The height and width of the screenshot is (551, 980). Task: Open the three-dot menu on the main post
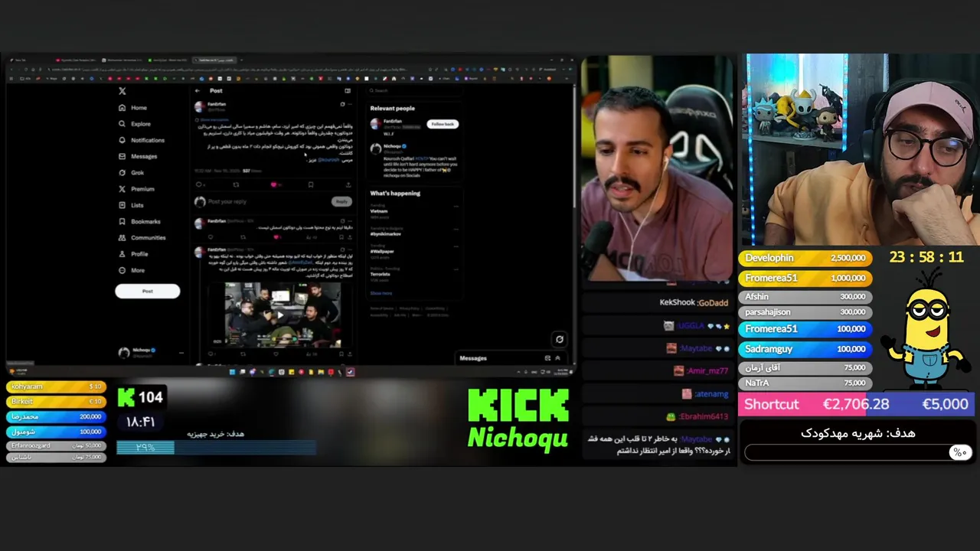click(x=351, y=104)
